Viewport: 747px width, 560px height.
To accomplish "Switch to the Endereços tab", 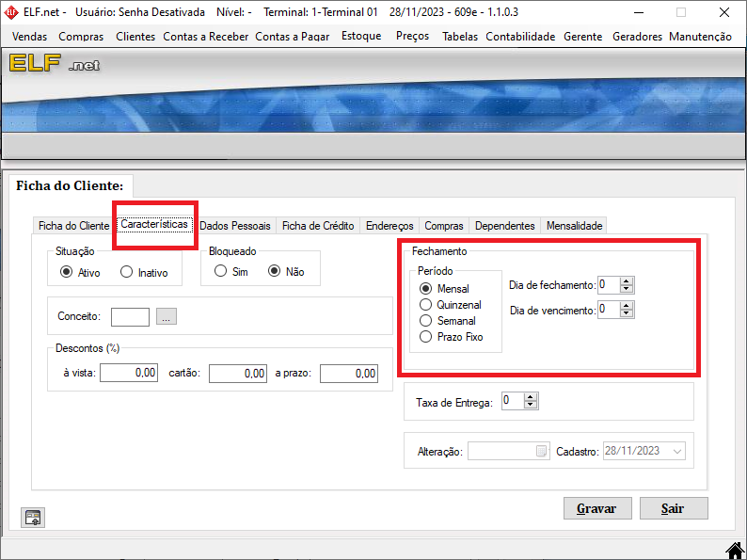I will pyautogui.click(x=389, y=226).
